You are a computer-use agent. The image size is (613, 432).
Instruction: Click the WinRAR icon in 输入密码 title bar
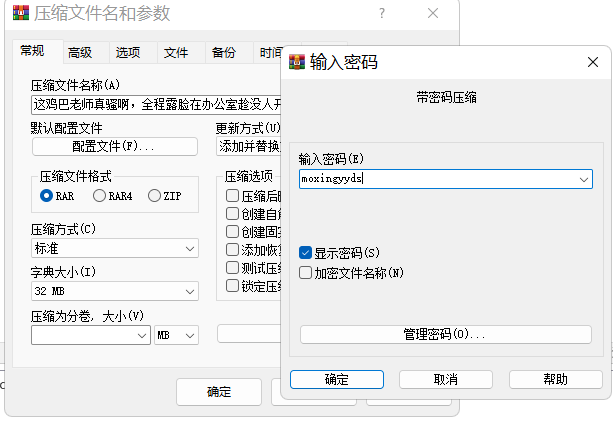tap(297, 63)
